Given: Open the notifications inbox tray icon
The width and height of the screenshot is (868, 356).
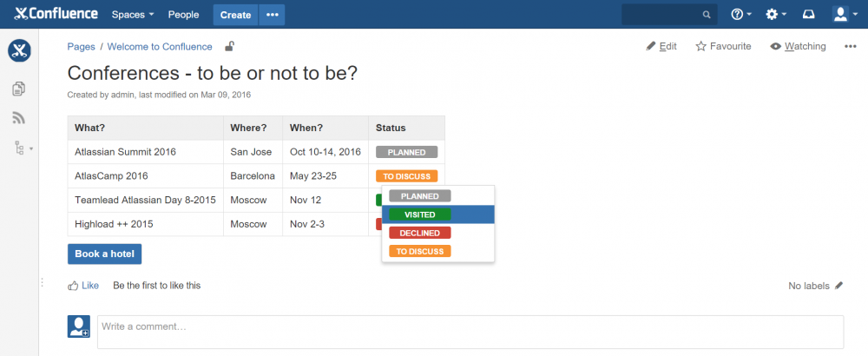Looking at the screenshot, I should tap(809, 15).
